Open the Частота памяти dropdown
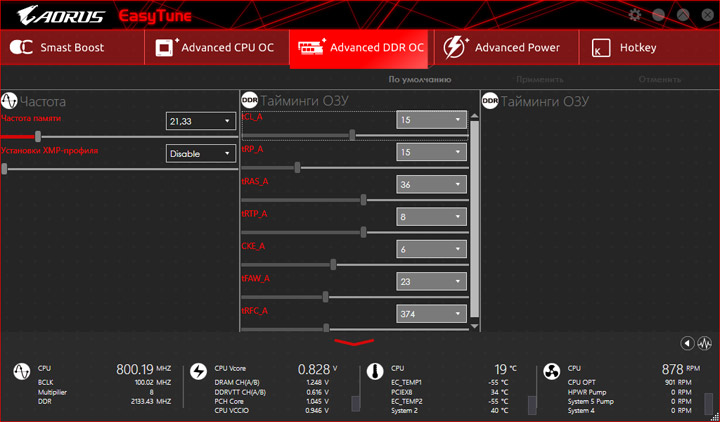 click(x=201, y=121)
